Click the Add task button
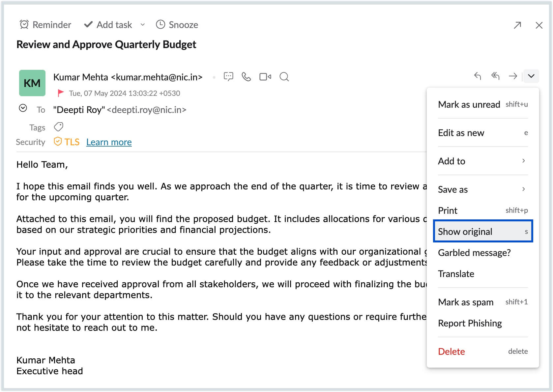Screen dimensions: 553x392 109,25
